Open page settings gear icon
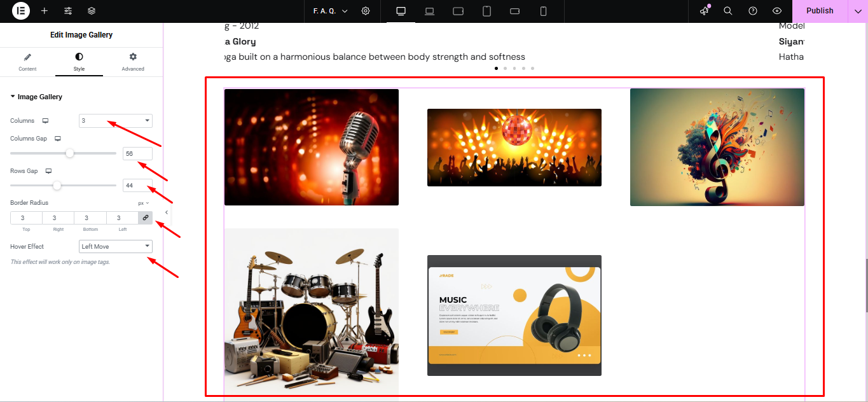Viewport: 868px width, 402px height. click(x=366, y=11)
